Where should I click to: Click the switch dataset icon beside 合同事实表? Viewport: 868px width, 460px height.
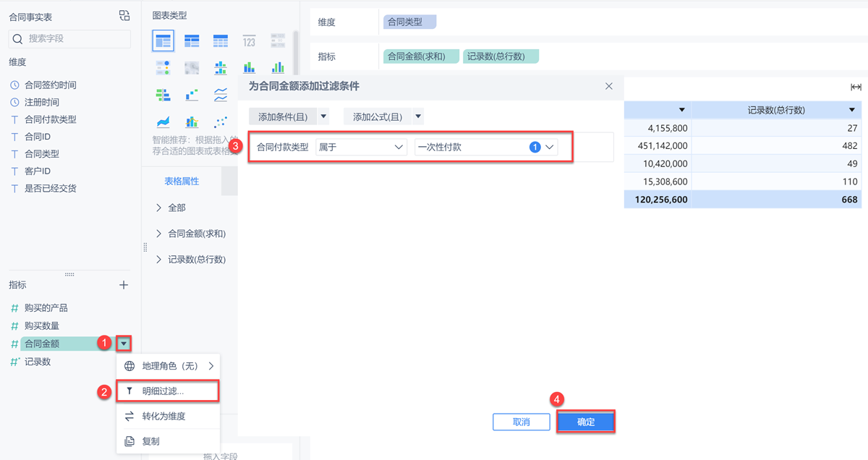pos(124,16)
